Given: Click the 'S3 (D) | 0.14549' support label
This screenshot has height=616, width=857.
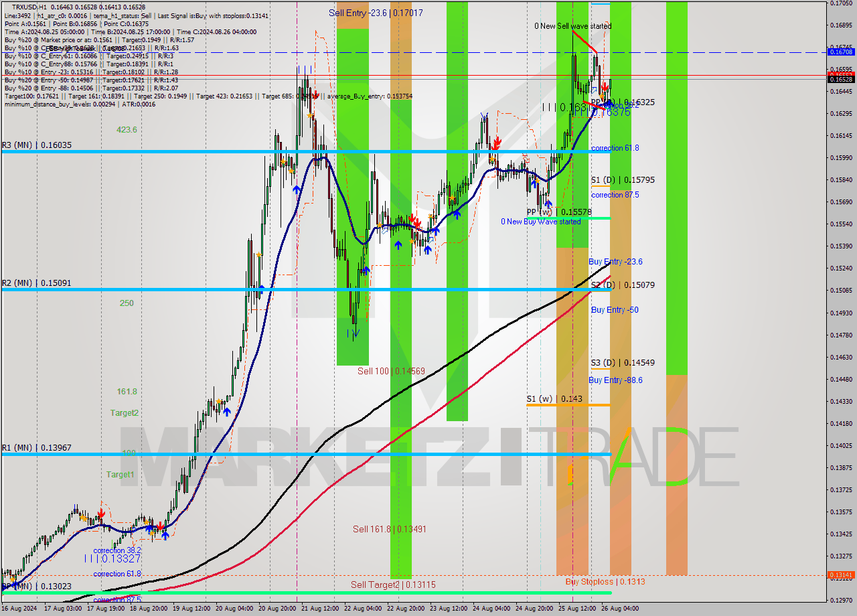Looking at the screenshot, I should click(623, 362).
